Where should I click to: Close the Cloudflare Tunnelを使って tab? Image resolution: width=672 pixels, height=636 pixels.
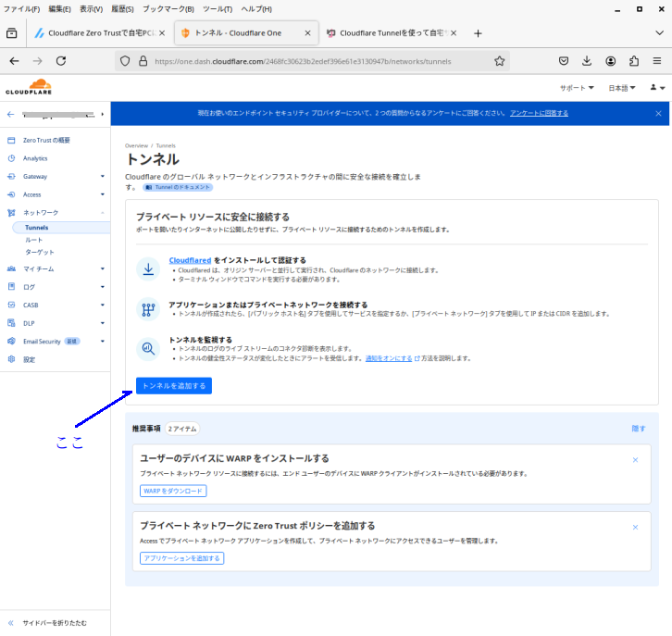454,33
